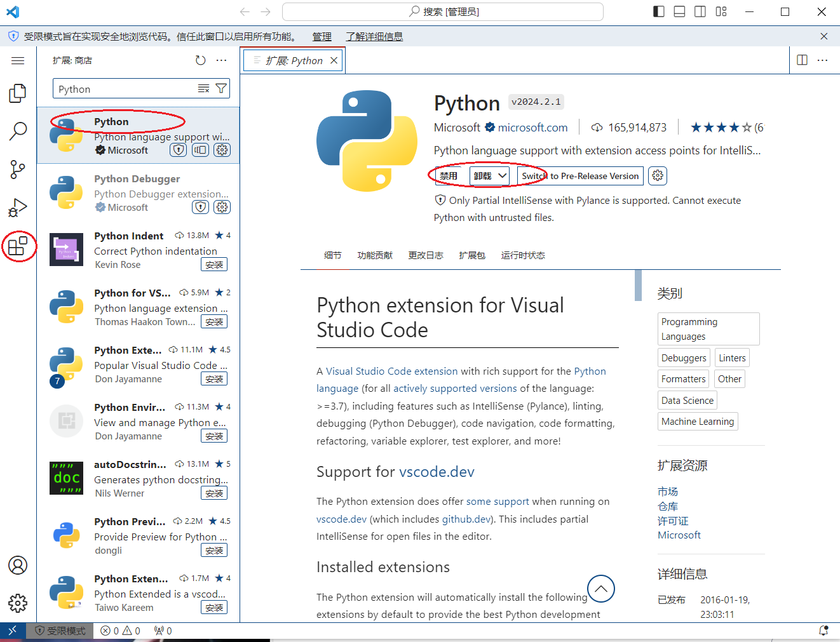This screenshot has width=840, height=642.
Task: Open the 市场 marketplace link
Action: [668, 492]
